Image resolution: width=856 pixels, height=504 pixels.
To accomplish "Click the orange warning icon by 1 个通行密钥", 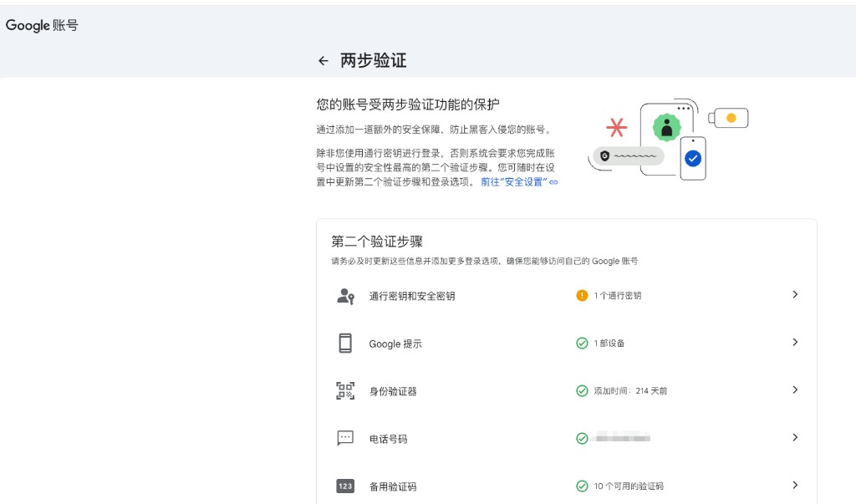I will [582, 295].
